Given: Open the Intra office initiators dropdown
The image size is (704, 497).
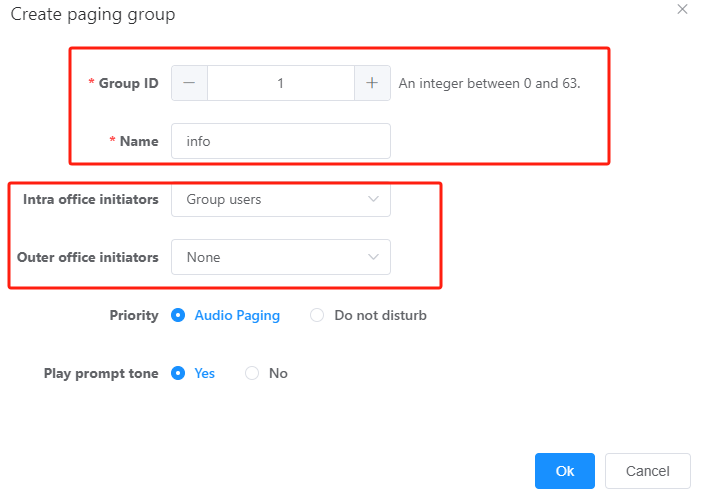Looking at the screenshot, I should [x=281, y=199].
